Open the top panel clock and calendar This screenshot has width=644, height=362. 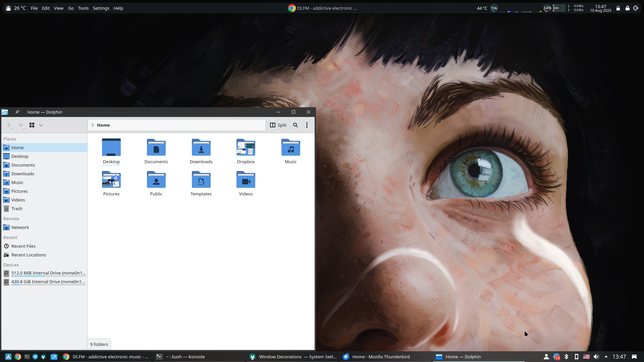tap(601, 8)
